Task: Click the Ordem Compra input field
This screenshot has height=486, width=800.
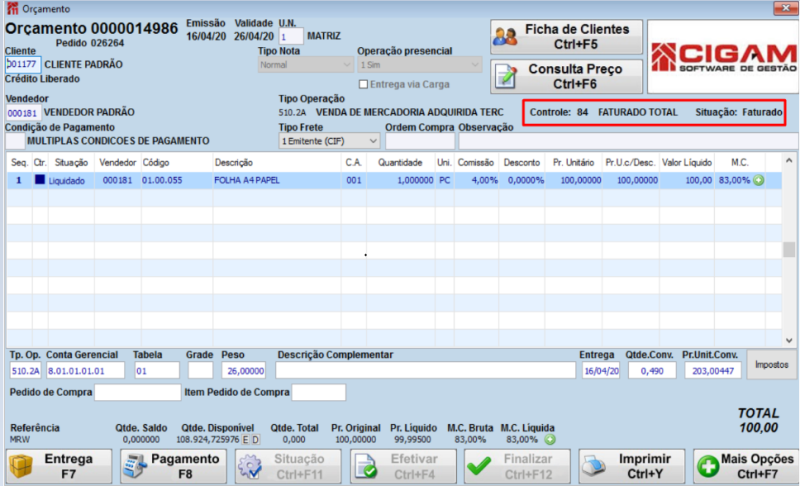Action: tap(420, 141)
